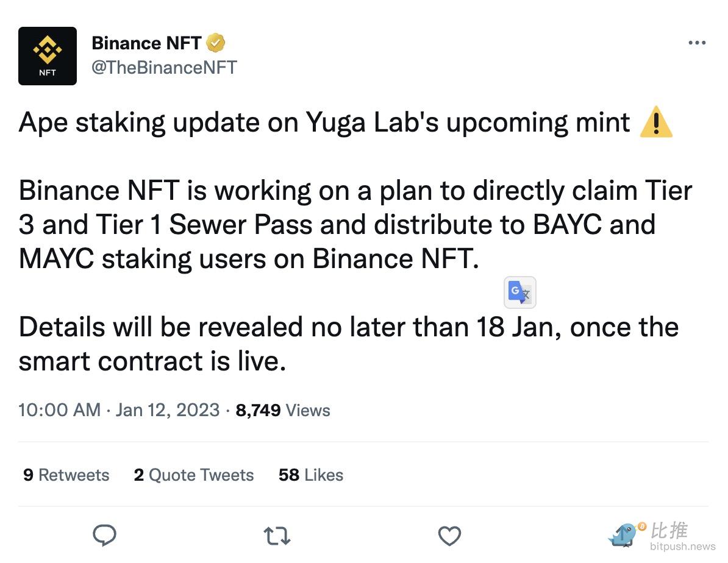Click the 8,749 Views count
Screen dimensions: 728x563
(x=283, y=410)
